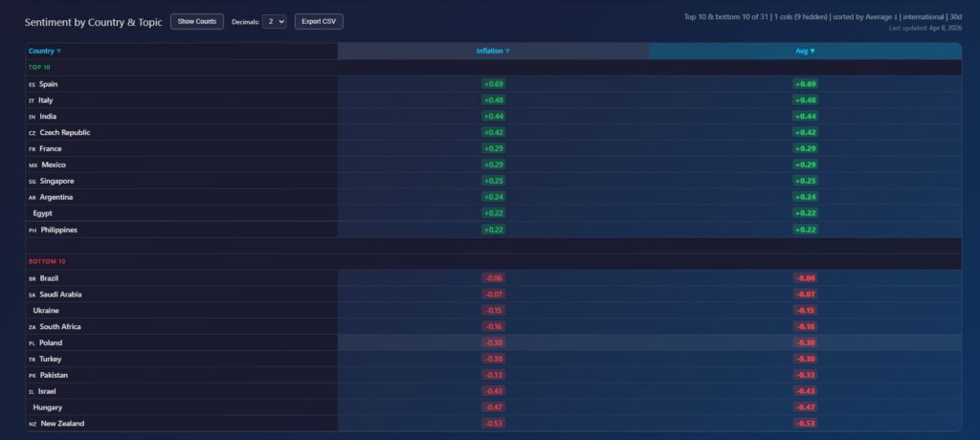Select the South Africa row name
Image resolution: width=980 pixels, height=440 pixels.
pyautogui.click(x=60, y=327)
